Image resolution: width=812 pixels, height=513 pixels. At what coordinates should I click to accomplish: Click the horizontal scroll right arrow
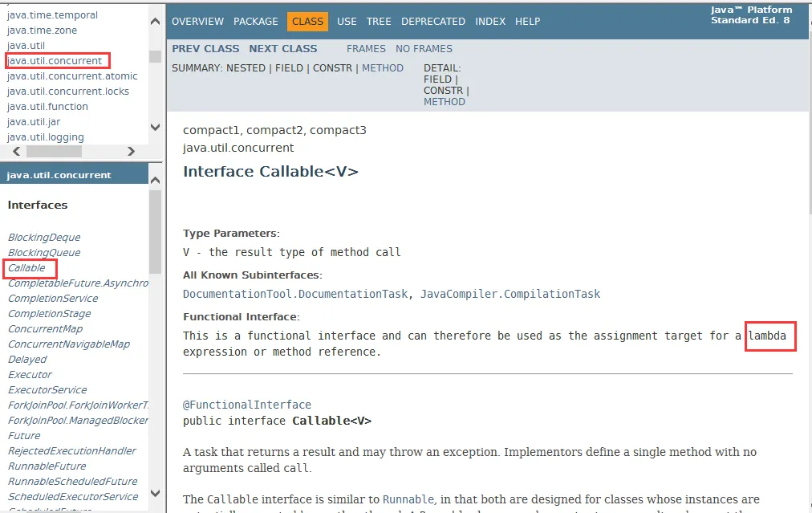tap(131, 151)
